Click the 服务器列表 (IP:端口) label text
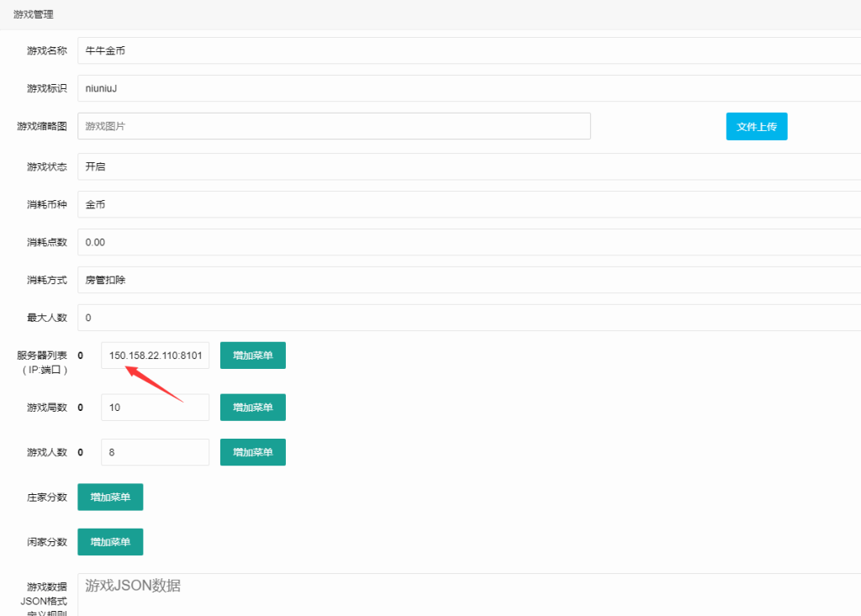This screenshot has height=616, width=861. (x=42, y=362)
